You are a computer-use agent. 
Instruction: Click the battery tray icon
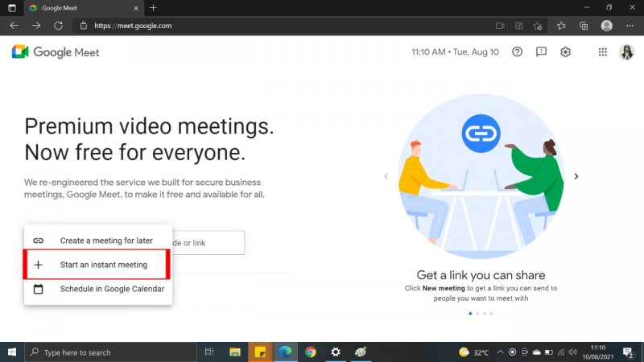point(549,352)
